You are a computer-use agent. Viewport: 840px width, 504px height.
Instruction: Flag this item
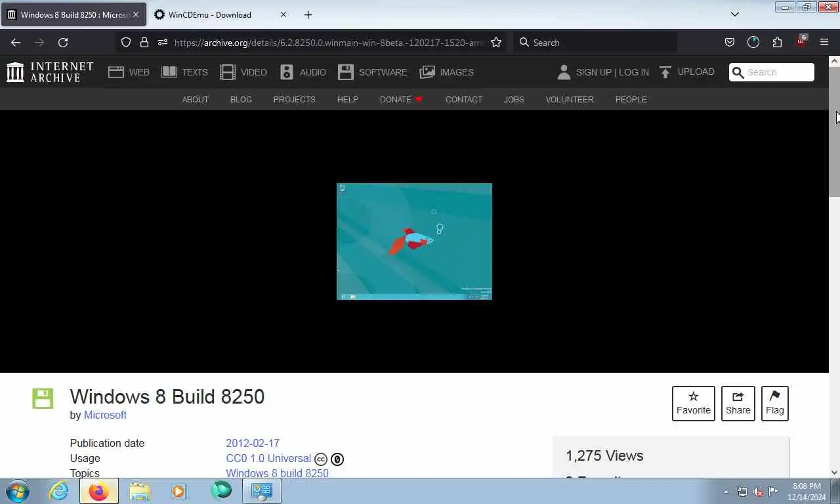[x=775, y=403]
